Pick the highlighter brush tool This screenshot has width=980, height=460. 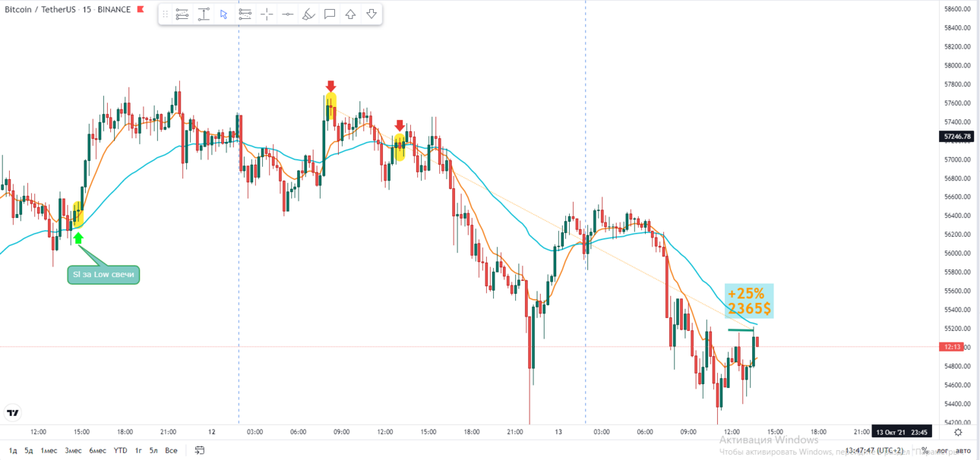click(x=308, y=14)
